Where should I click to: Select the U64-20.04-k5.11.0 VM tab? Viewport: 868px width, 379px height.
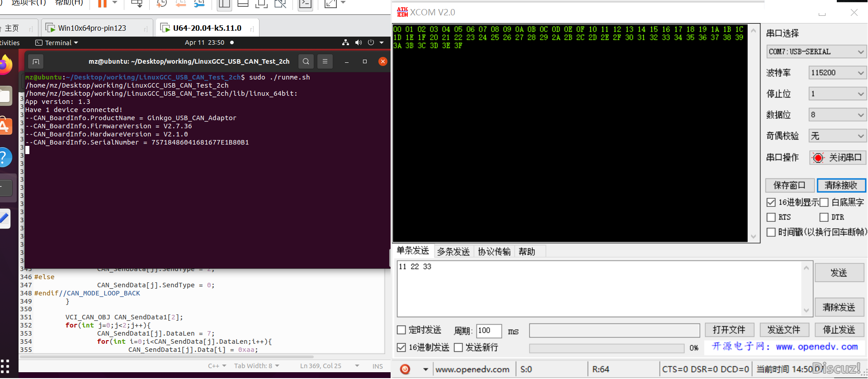pos(207,28)
